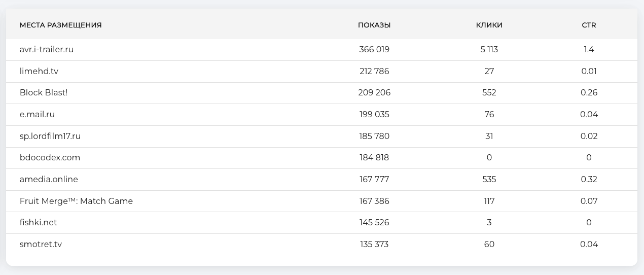This screenshot has height=275, width=644.
Task: Select the fishki.net placement
Action: (x=38, y=223)
